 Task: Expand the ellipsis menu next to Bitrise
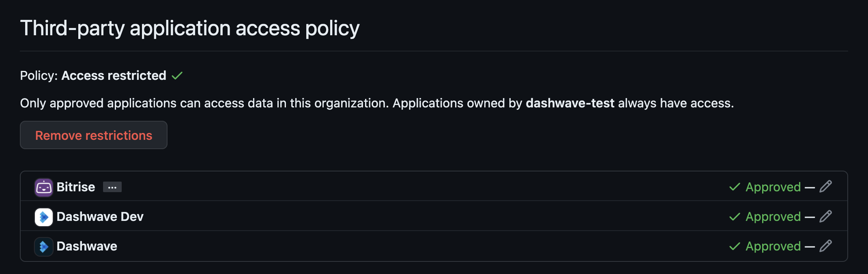click(x=112, y=187)
